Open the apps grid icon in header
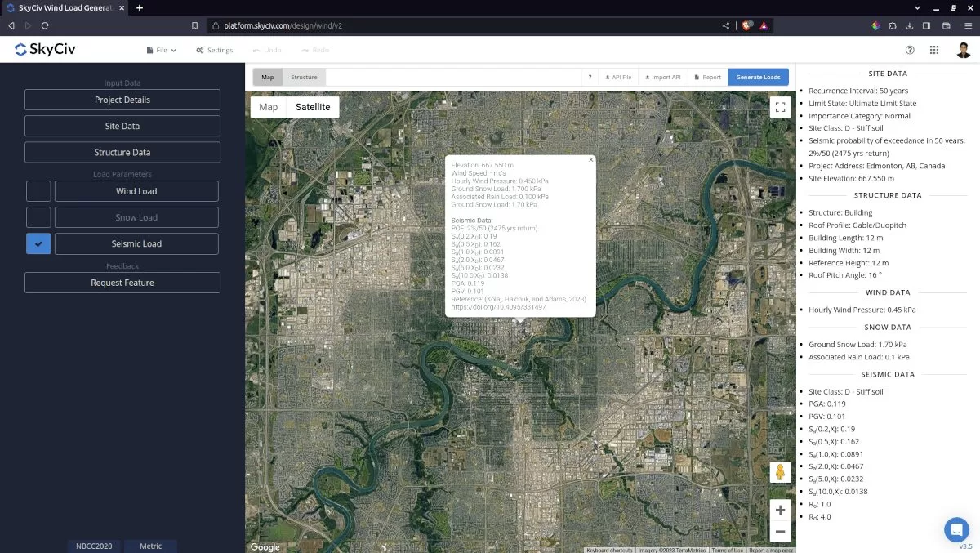This screenshot has height=553, width=980. 934,50
